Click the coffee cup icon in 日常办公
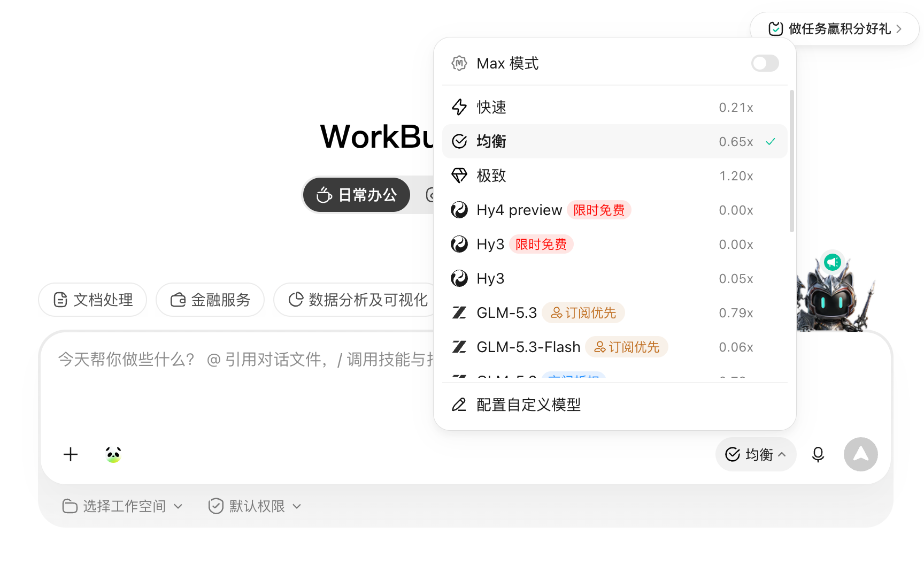The width and height of the screenshot is (924, 564). tap(324, 195)
